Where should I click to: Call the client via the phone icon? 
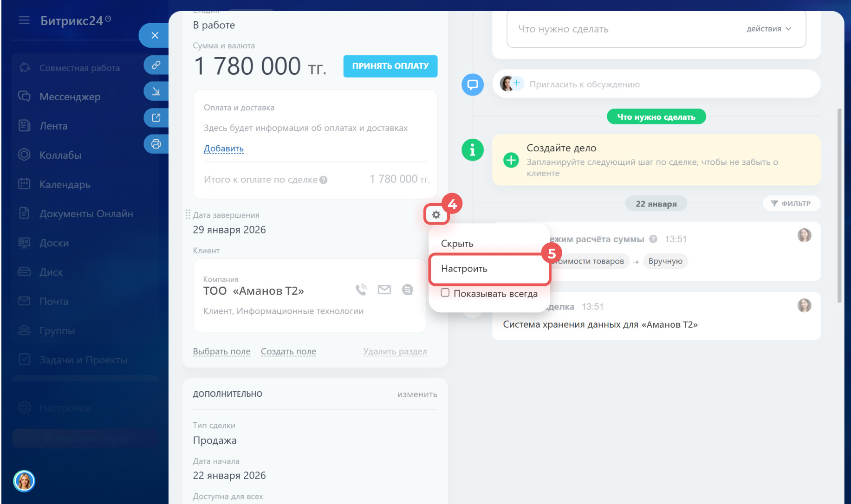(x=361, y=290)
